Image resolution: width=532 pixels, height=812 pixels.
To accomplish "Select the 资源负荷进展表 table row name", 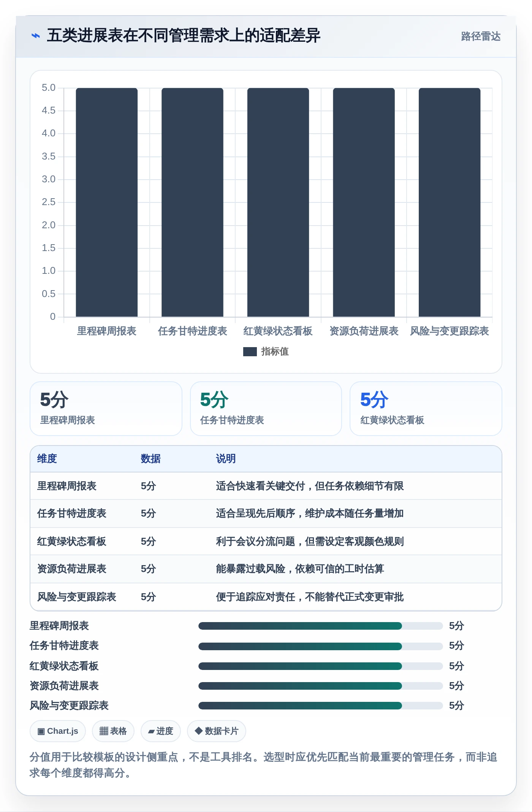I will 72,569.
